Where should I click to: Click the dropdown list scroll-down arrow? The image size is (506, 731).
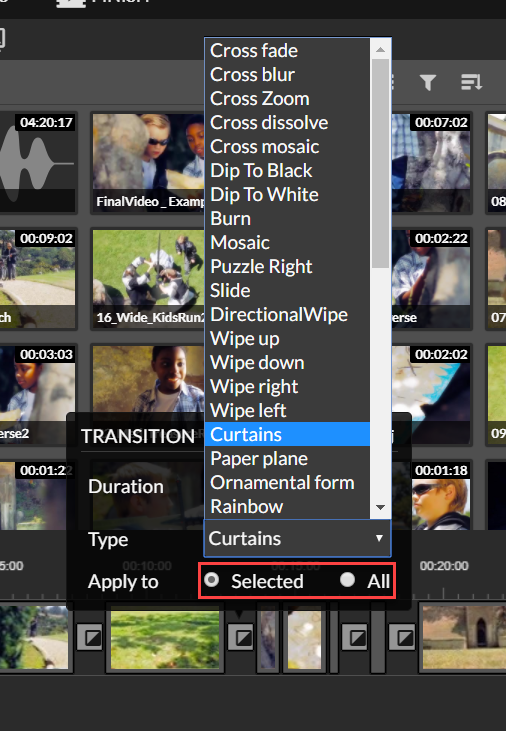coord(381,507)
